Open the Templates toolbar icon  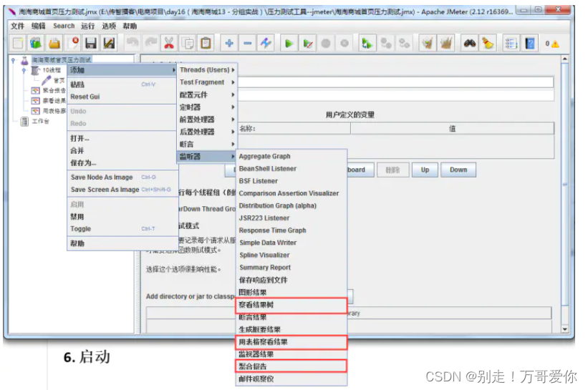pos(36,44)
